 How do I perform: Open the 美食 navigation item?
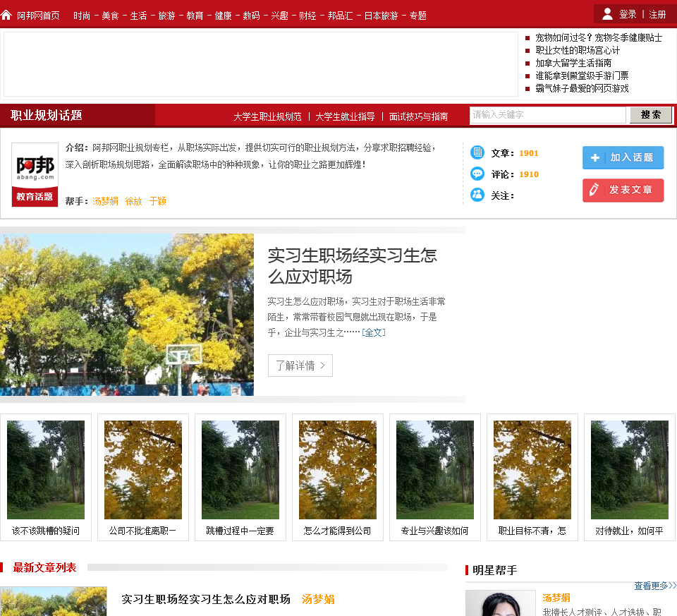(x=110, y=16)
